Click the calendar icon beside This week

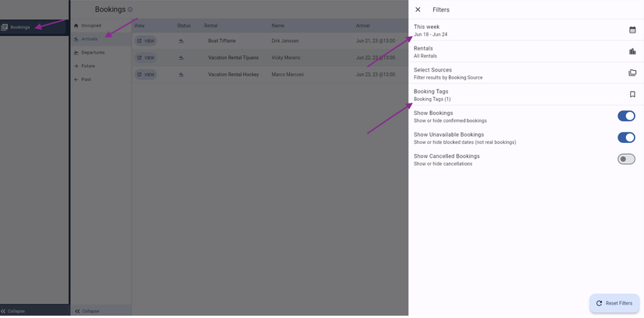(632, 30)
